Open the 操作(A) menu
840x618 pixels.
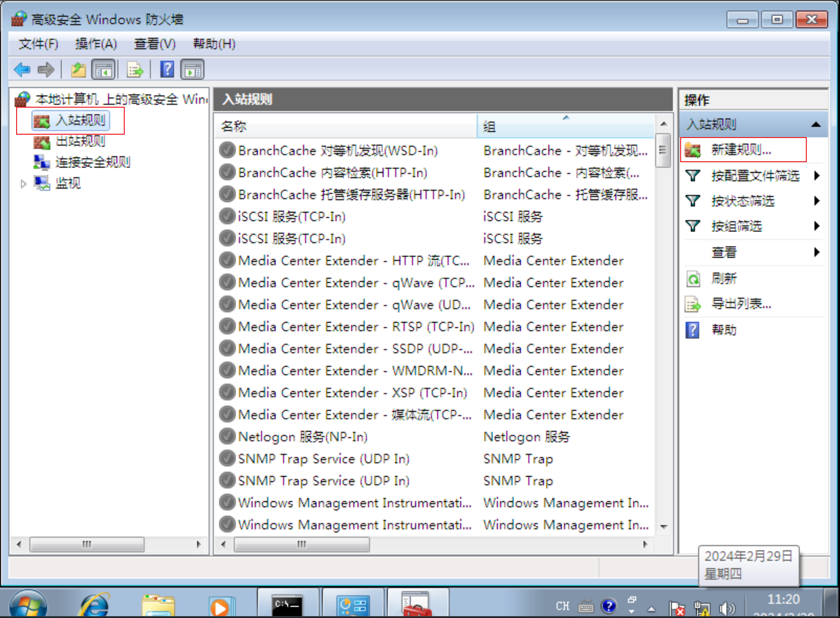click(96, 44)
